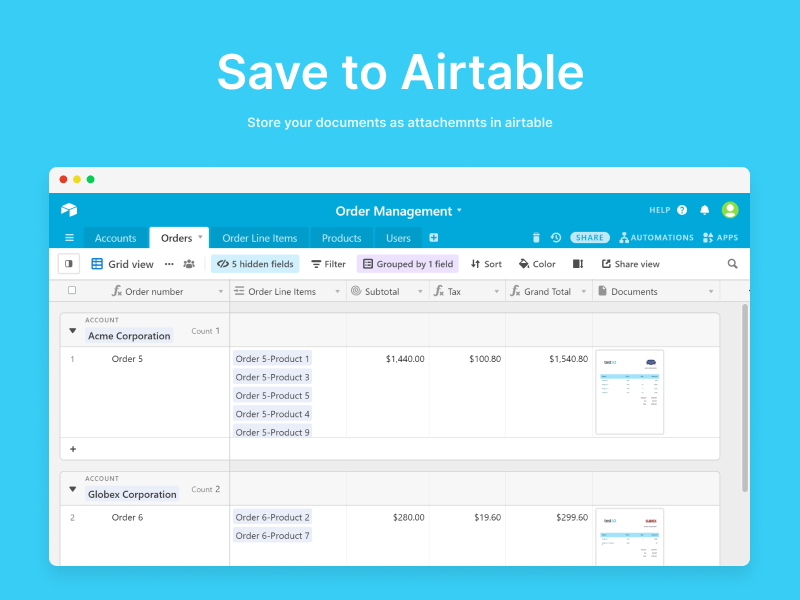The width and height of the screenshot is (800, 600).
Task: Click the vertical scrollbar
Action: click(x=745, y=398)
